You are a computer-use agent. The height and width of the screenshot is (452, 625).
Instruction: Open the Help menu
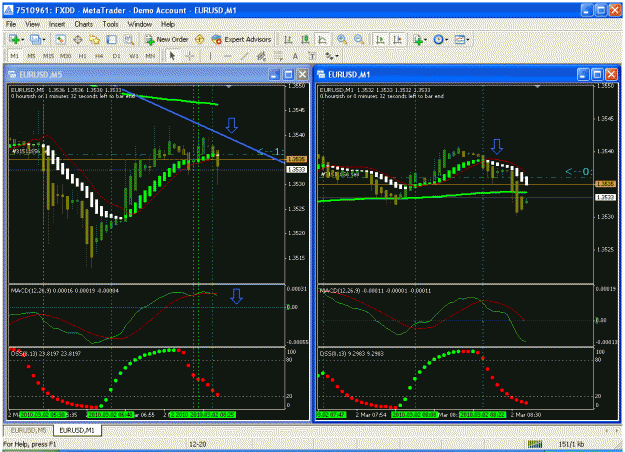[x=168, y=24]
